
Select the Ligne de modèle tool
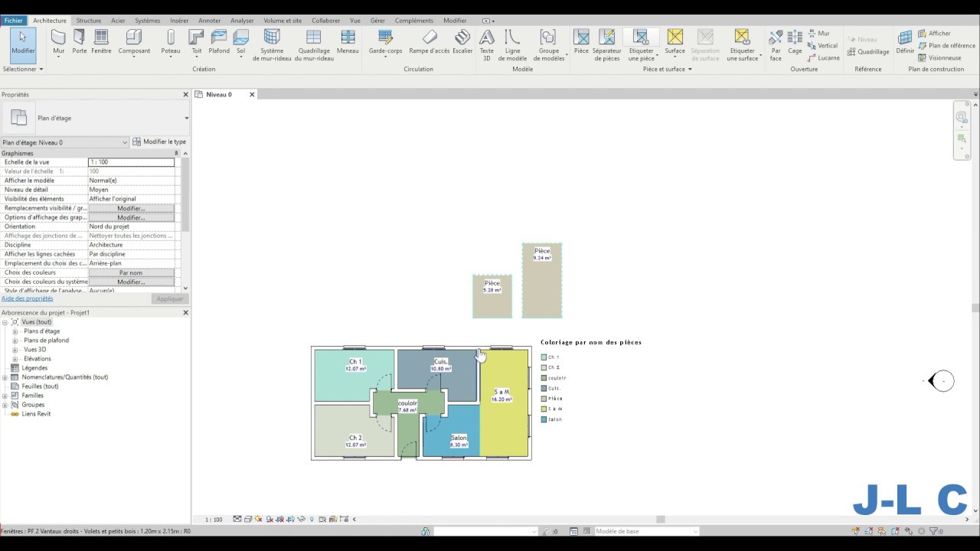click(512, 44)
